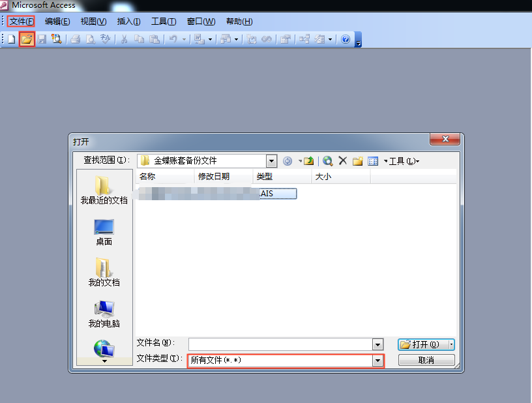Click Search the Web icon in dialog
This screenshot has width=532, height=403.
(x=328, y=161)
